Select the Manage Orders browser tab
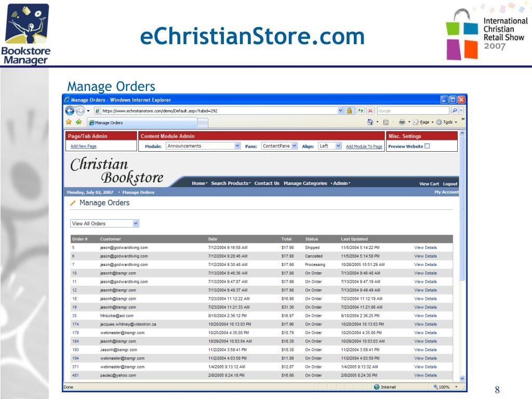 142,123
